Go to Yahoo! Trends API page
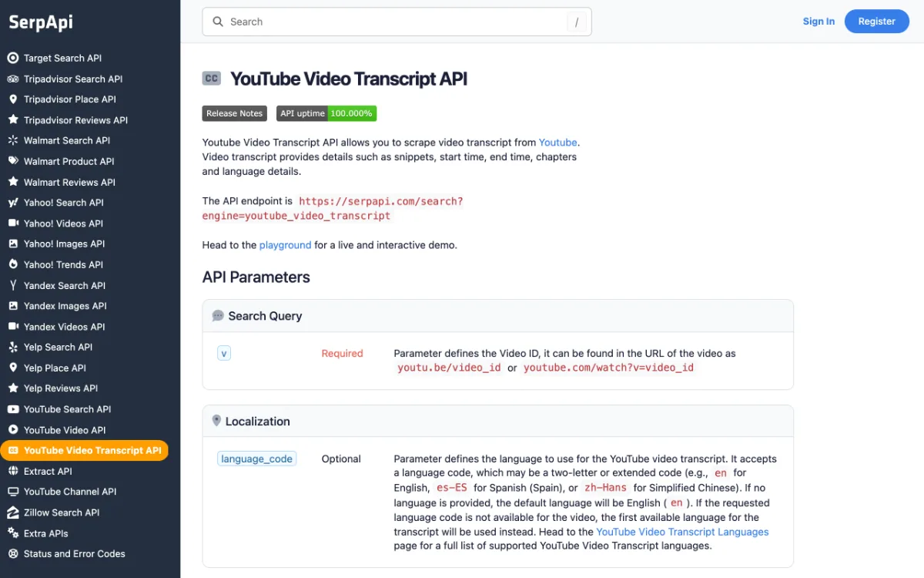Image resolution: width=924 pixels, height=578 pixels. [x=63, y=264]
